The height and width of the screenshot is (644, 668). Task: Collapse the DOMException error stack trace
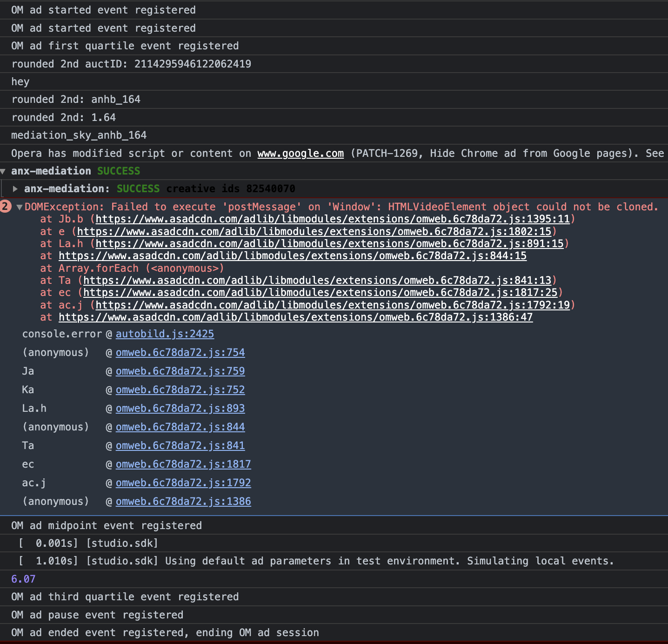(x=19, y=207)
